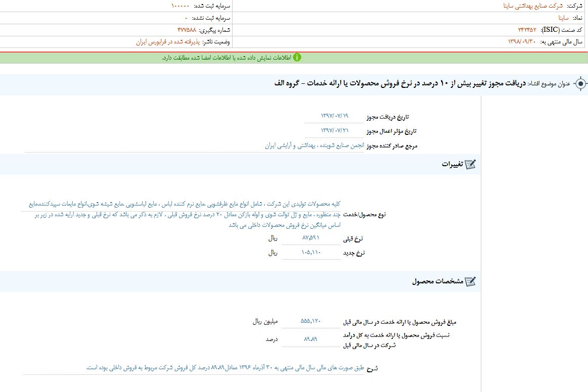Click the edit icon next to مشخصات محصول
The image size is (588, 392).
coord(470,281)
